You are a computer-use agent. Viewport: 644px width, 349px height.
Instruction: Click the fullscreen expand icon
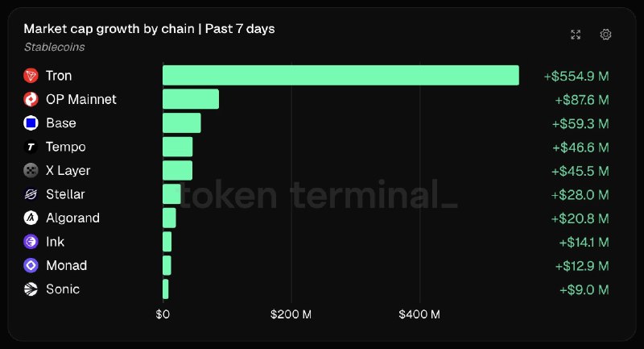[x=576, y=35]
